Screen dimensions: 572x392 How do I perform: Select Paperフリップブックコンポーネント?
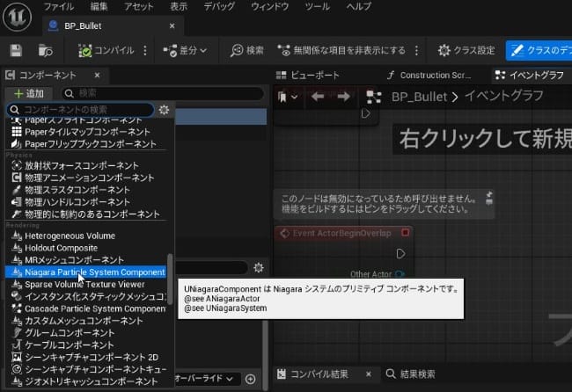[86, 144]
